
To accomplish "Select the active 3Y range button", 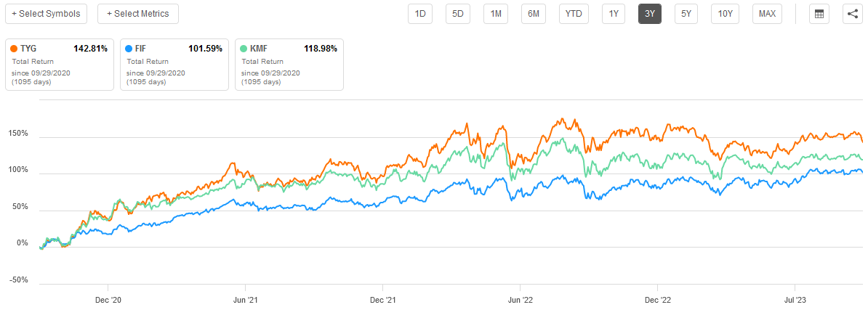I will coord(649,14).
